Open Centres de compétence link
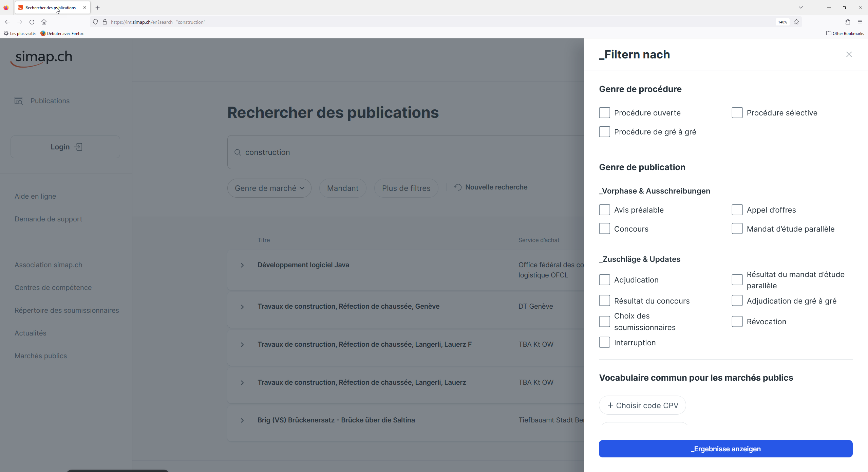The width and height of the screenshot is (868, 472). [x=53, y=288]
